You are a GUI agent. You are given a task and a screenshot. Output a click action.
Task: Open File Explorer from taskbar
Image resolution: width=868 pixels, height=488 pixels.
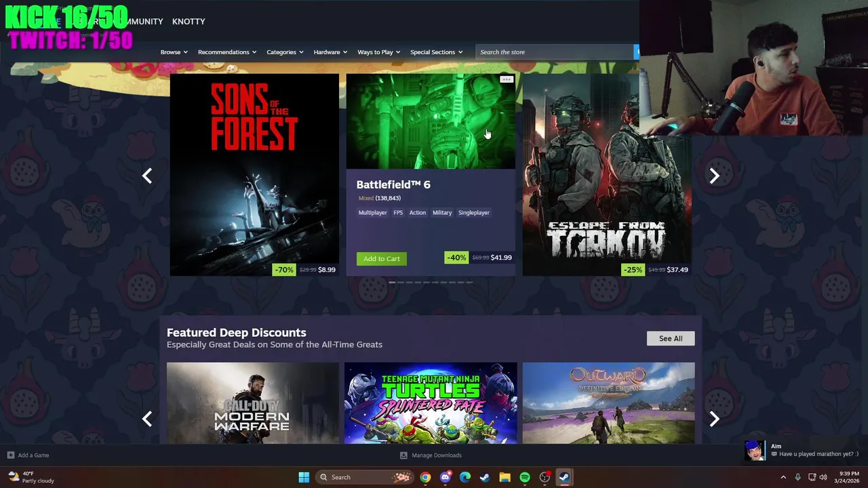pyautogui.click(x=505, y=477)
